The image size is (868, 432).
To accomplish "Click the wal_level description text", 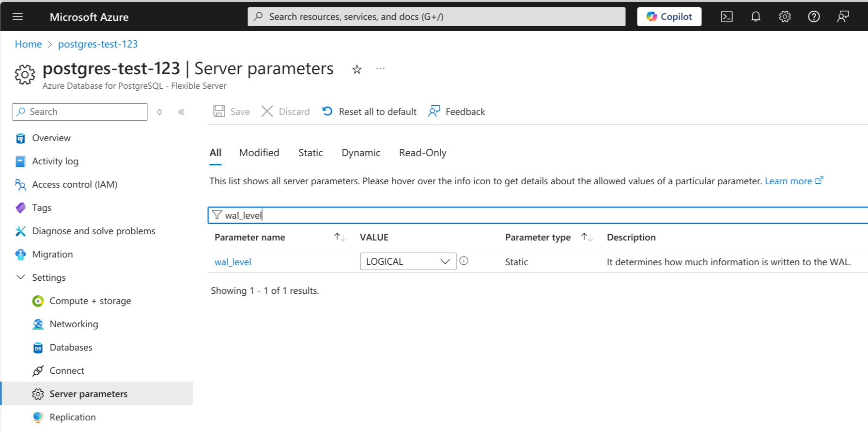I will click(729, 262).
